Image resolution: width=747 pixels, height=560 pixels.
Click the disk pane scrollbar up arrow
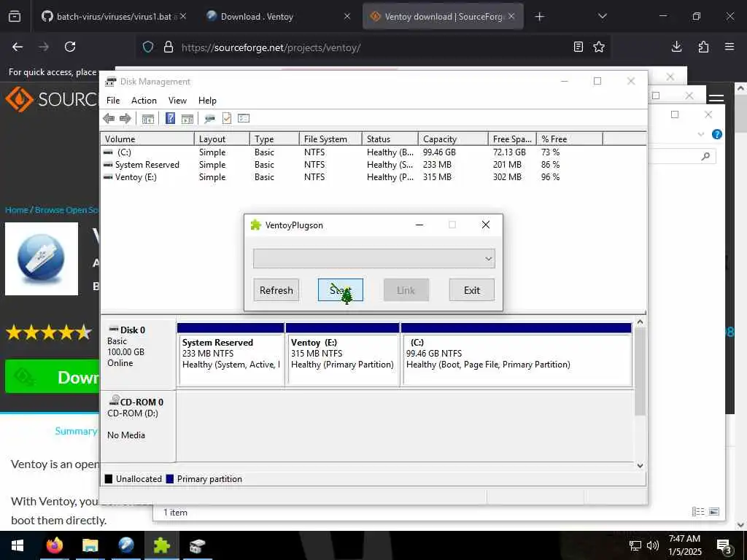tap(640, 322)
